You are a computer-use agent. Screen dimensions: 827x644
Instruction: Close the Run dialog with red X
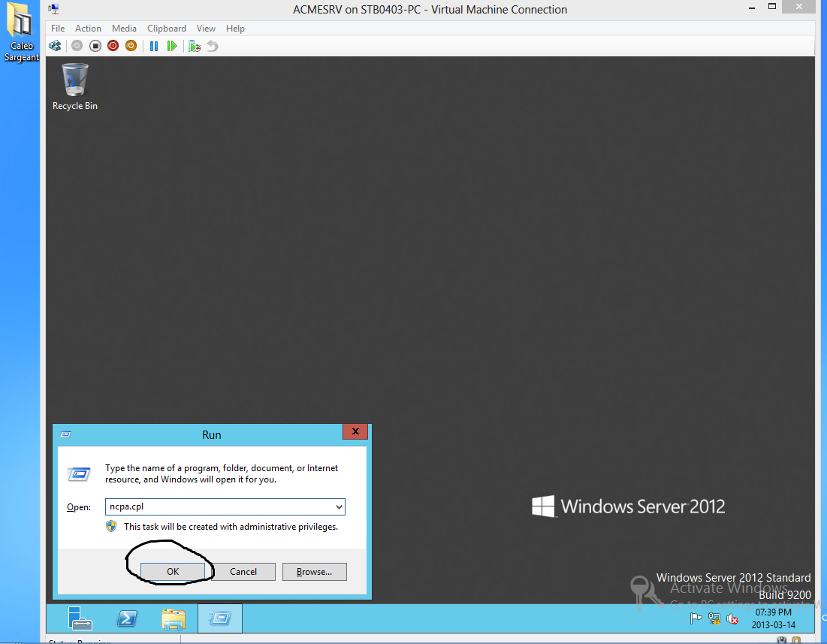355,431
